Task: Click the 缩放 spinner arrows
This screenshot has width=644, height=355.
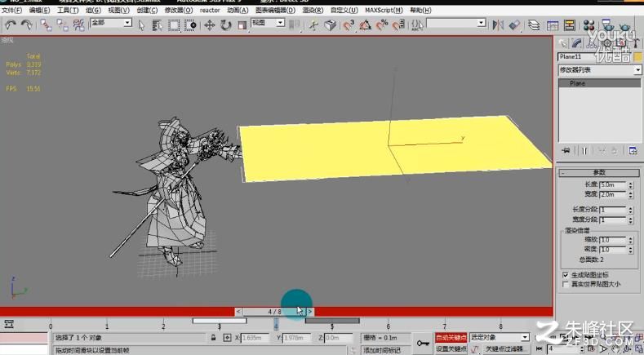Action: (x=631, y=240)
